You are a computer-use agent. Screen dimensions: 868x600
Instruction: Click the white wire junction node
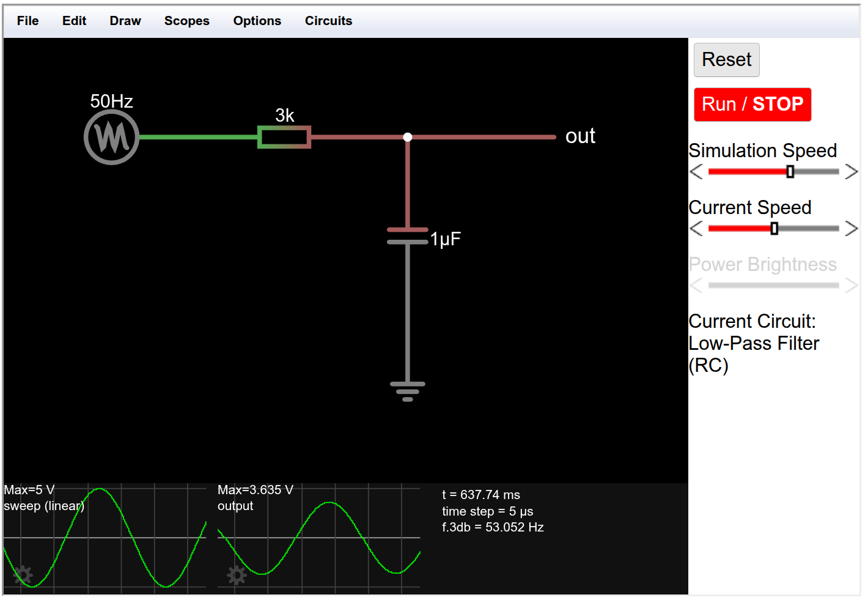[x=408, y=137]
